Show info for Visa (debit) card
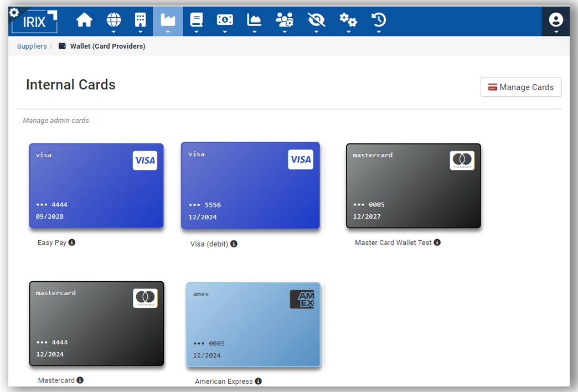 (234, 244)
